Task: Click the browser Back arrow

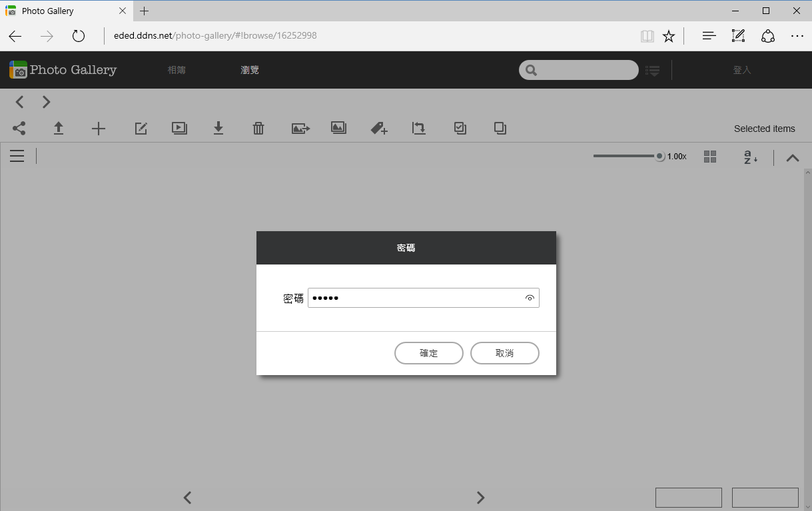Action: point(15,36)
